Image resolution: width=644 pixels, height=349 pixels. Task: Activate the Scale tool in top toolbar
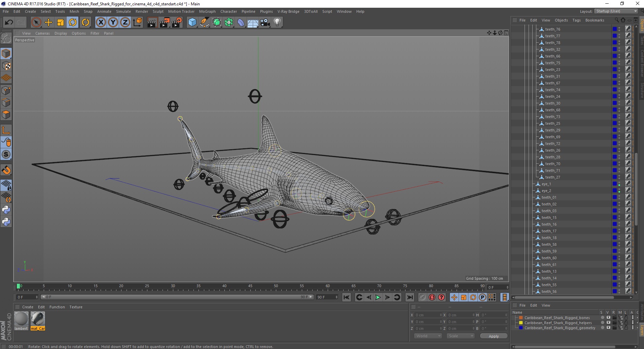pos(61,22)
